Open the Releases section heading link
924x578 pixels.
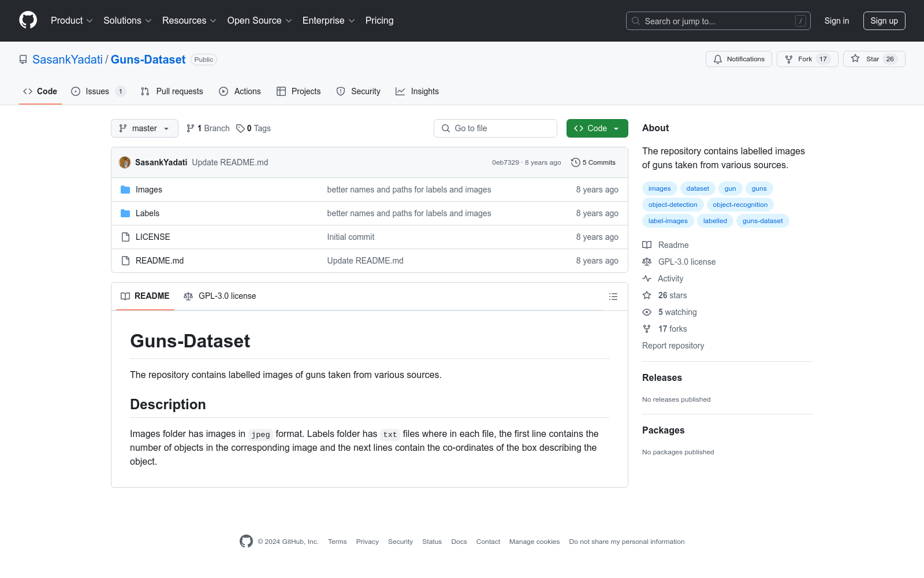(x=662, y=378)
